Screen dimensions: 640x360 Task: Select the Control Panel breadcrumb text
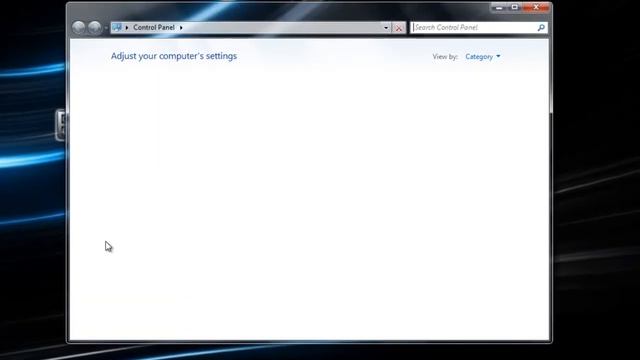pyautogui.click(x=154, y=27)
